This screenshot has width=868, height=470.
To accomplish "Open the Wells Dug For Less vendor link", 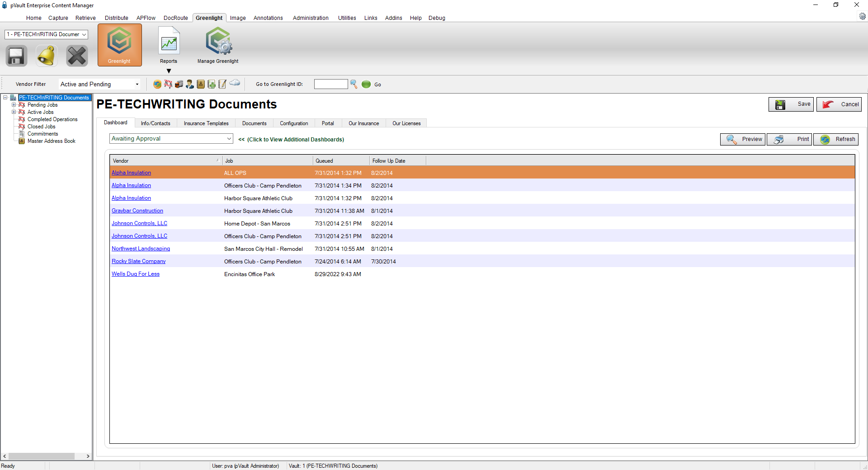I will [x=136, y=274].
